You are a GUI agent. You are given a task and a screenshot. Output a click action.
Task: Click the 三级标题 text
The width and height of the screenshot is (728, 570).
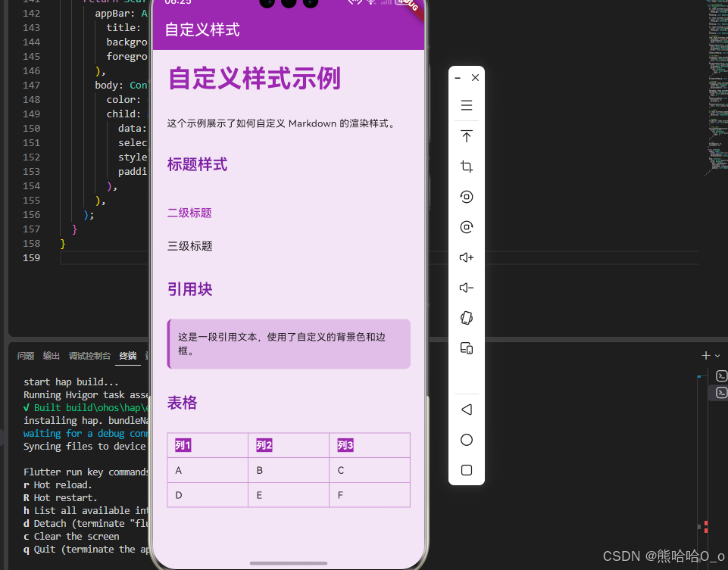(x=190, y=246)
